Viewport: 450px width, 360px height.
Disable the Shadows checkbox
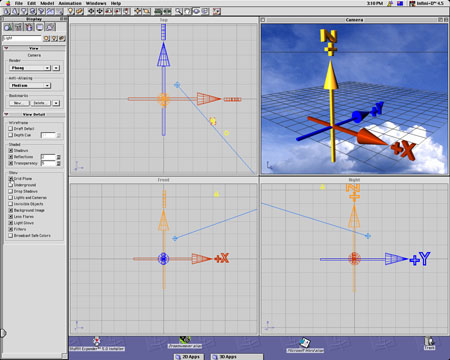pos(11,151)
